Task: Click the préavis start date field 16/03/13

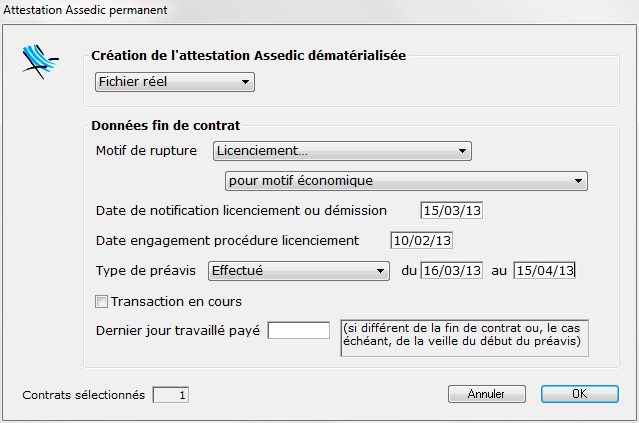Action: pyautogui.click(x=452, y=271)
